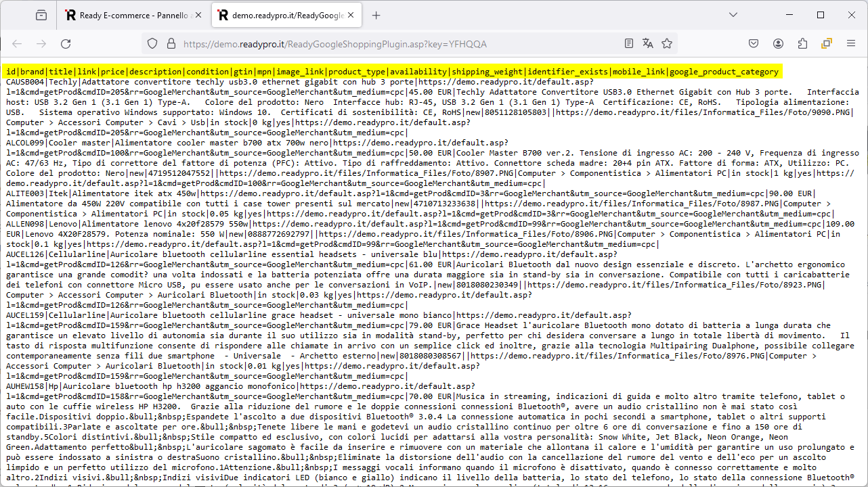The width and height of the screenshot is (868, 487).
Task: Show site security lock information
Action: (x=171, y=44)
